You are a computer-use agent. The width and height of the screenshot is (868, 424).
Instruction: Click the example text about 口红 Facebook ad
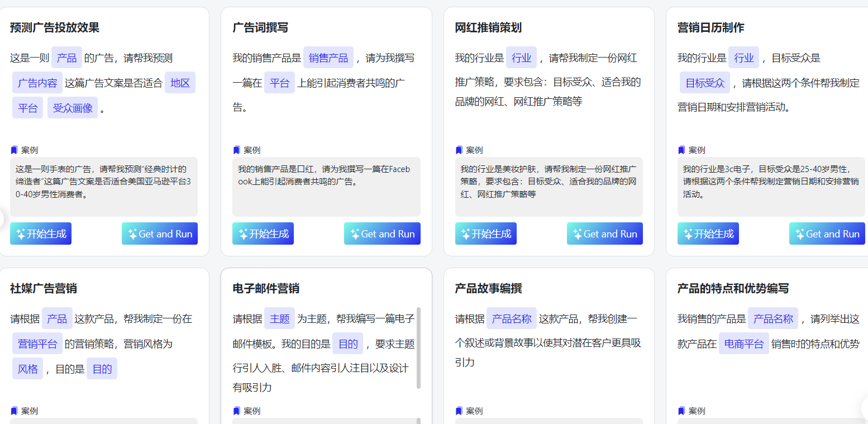pos(324,175)
